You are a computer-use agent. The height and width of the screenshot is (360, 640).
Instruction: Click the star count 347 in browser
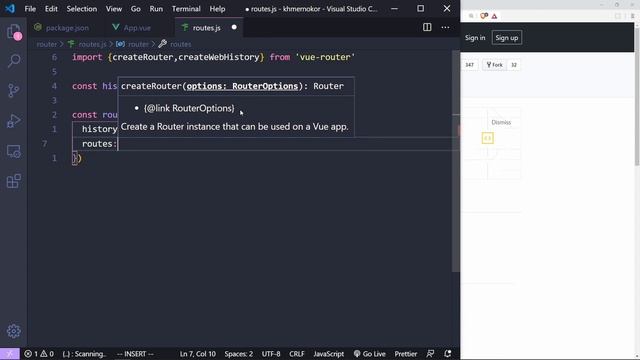(x=469, y=65)
